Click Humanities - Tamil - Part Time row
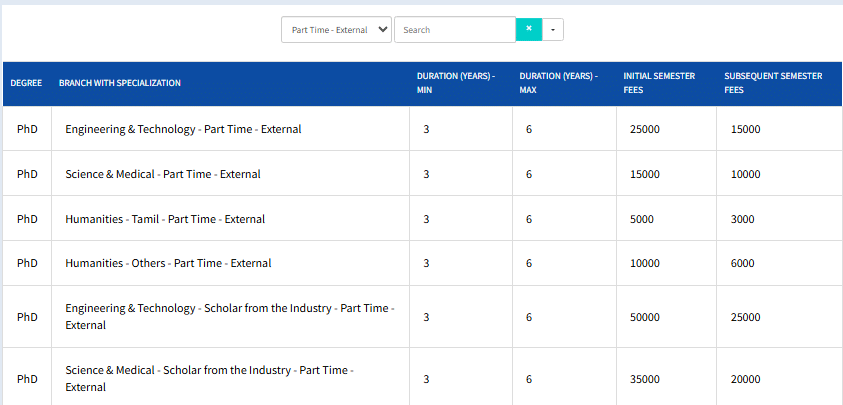Image resolution: width=843 pixels, height=405 pixels. tap(165, 219)
